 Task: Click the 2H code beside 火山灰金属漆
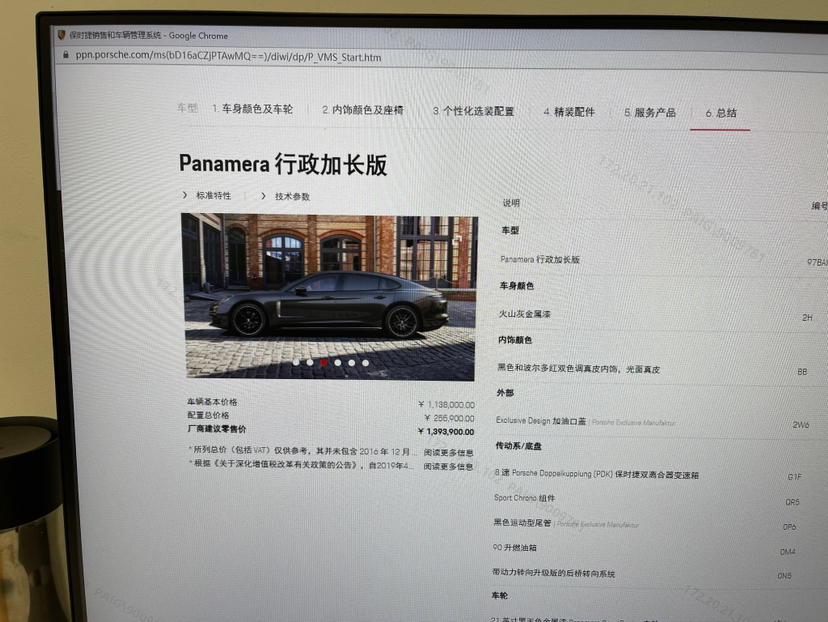click(807, 317)
